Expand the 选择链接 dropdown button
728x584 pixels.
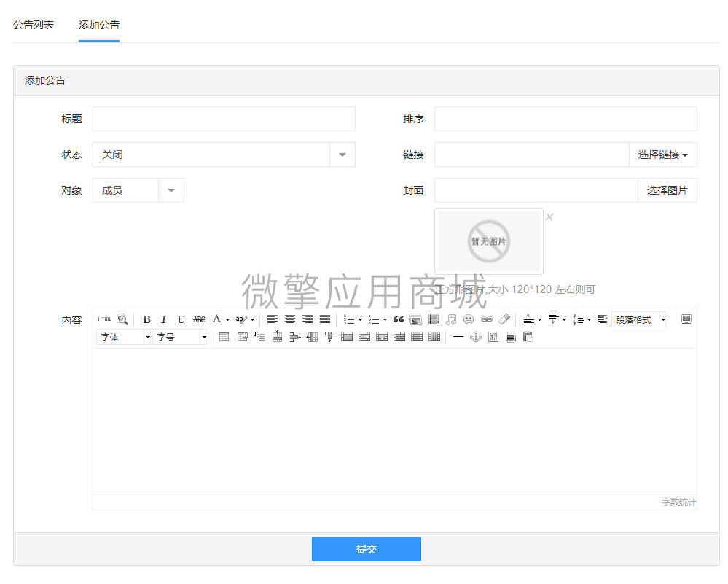pos(663,155)
